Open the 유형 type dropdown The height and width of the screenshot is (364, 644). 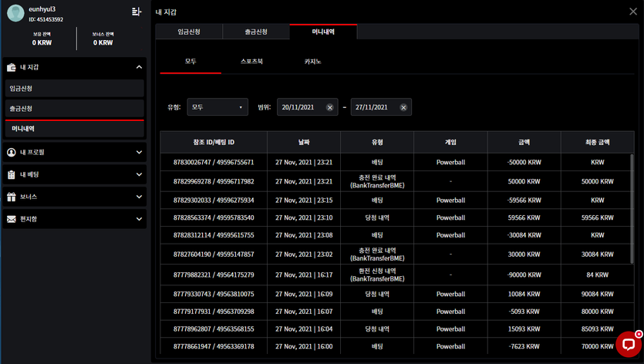pos(217,107)
